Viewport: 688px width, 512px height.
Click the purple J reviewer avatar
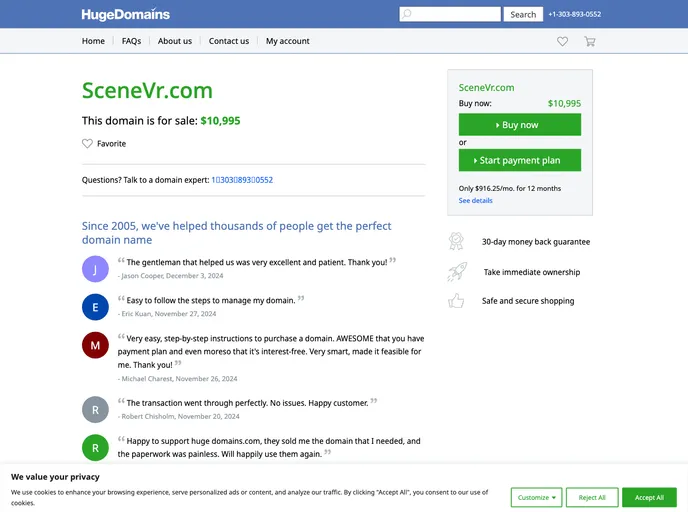tap(94, 268)
